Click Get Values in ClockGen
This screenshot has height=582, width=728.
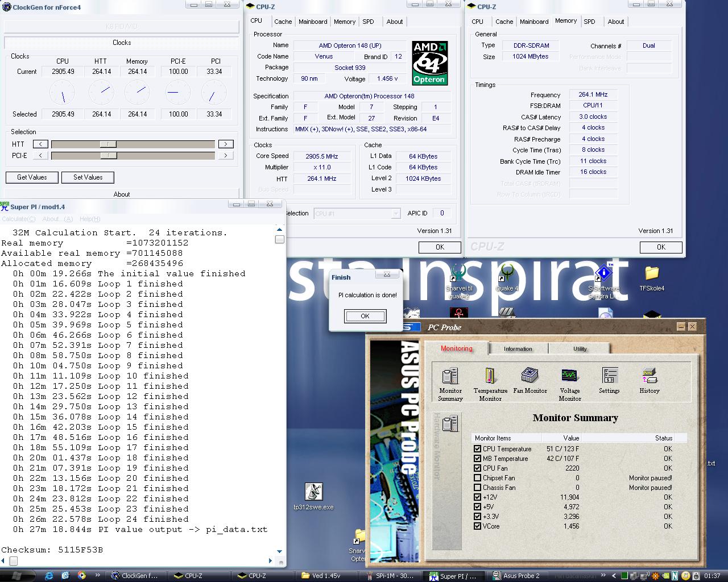pos(32,177)
